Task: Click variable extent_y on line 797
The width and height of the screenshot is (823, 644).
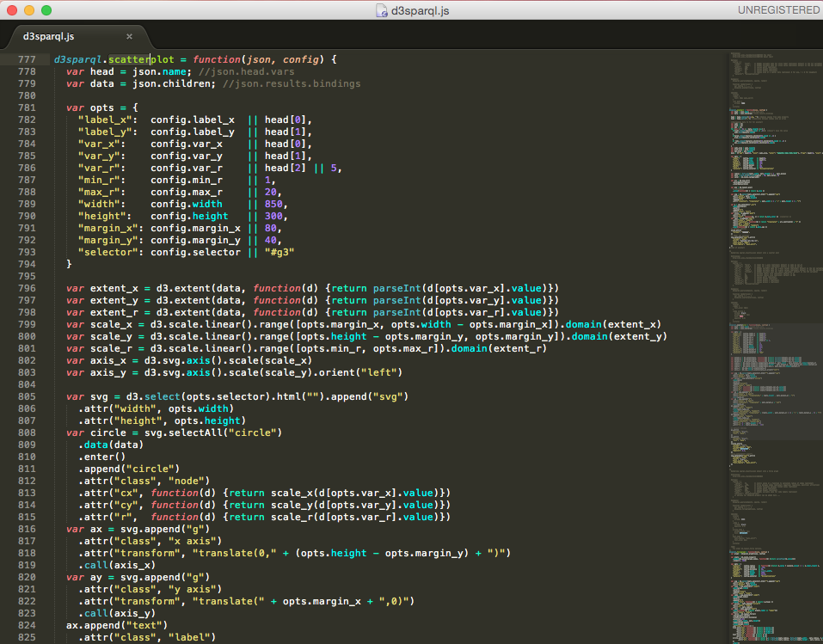Action: tap(114, 300)
